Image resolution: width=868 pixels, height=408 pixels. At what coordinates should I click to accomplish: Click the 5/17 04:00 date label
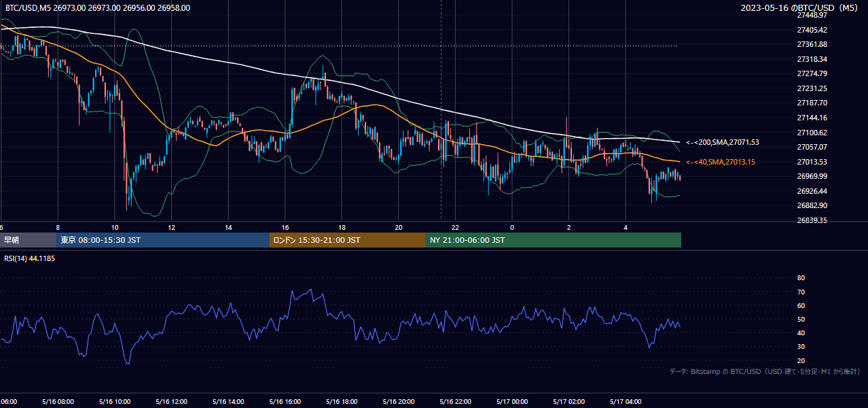pos(626,402)
